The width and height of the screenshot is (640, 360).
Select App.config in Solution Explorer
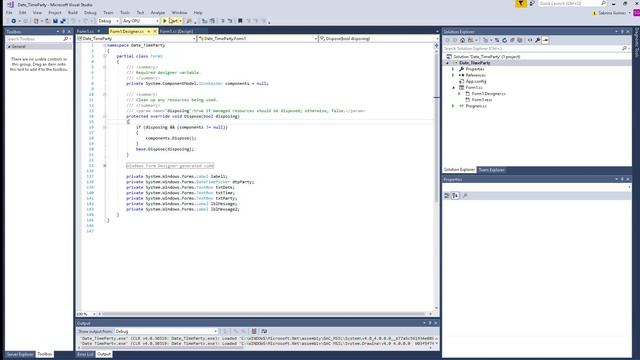[476, 82]
